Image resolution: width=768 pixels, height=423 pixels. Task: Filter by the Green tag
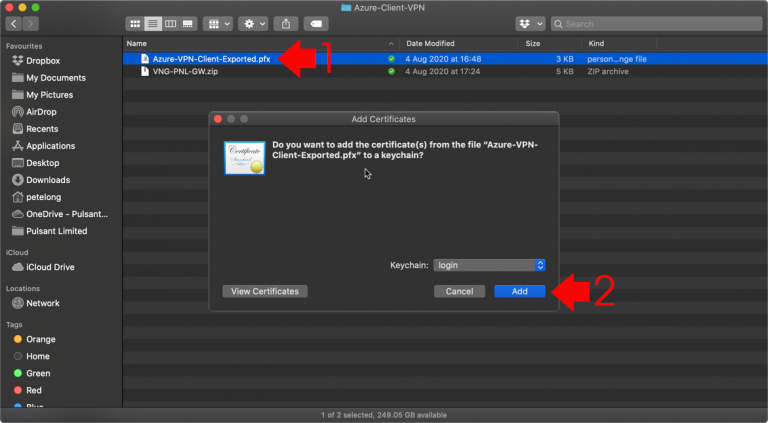pyautogui.click(x=38, y=374)
